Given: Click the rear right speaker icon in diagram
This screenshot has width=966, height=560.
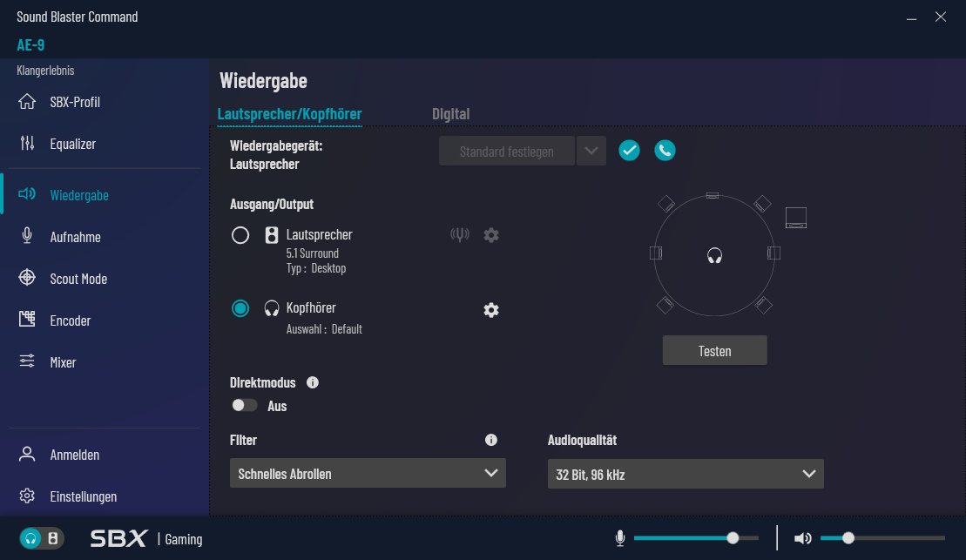Looking at the screenshot, I should tap(763, 305).
